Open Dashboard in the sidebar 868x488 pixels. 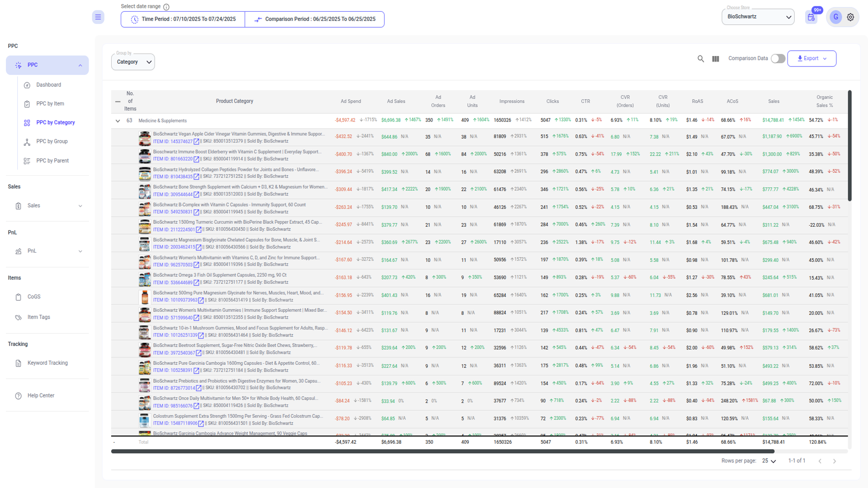(49, 85)
